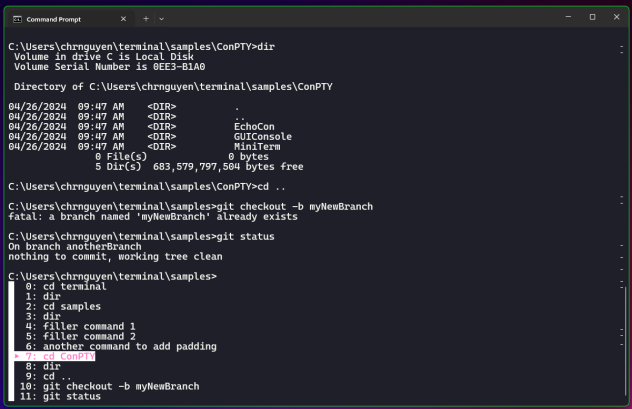Screen dimensions: 632x409
Task: Click the Command Prompt tab icon
Action: coord(18,17)
